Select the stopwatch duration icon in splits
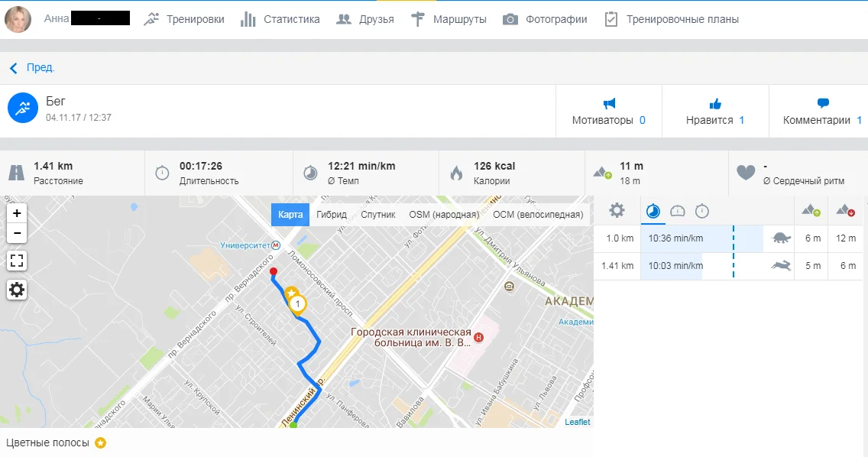 [x=702, y=210]
